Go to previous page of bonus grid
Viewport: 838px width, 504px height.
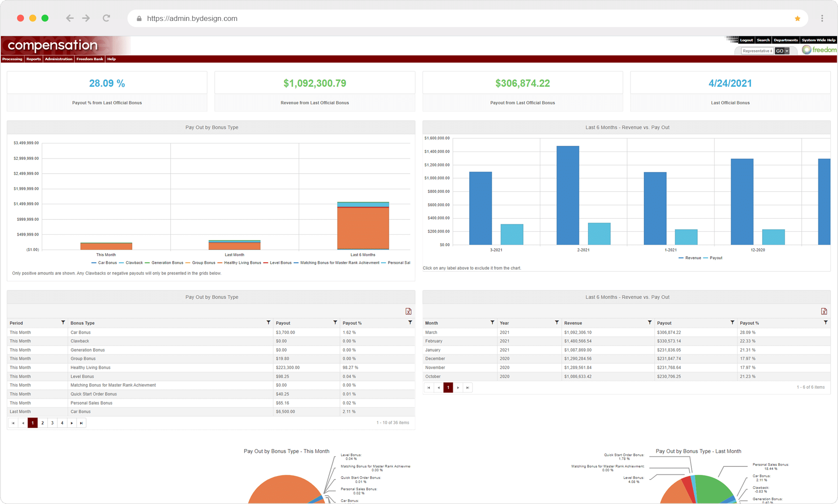(23, 423)
